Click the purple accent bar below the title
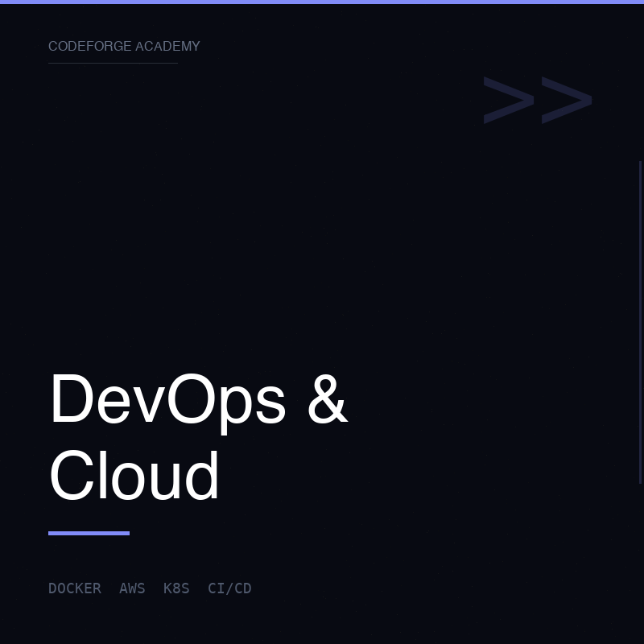The image size is (644, 644). pyautogui.click(x=89, y=533)
